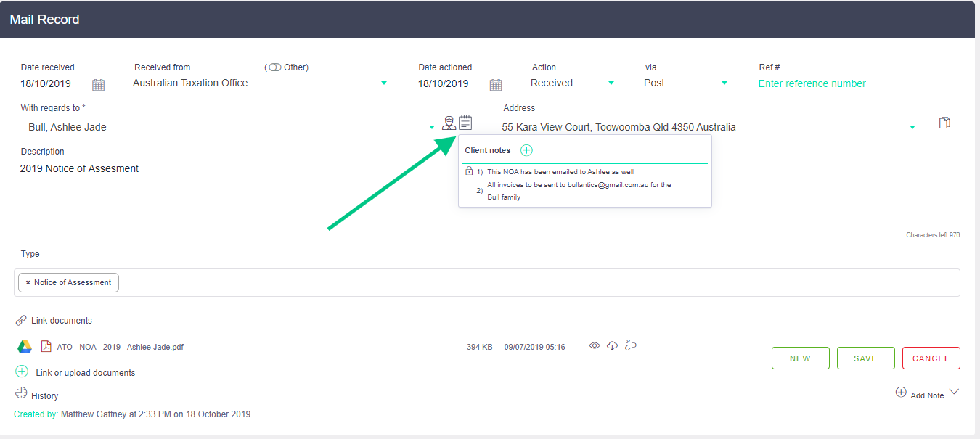Click the 55 Kara View Court address text
The height and width of the screenshot is (439, 980).
click(618, 127)
